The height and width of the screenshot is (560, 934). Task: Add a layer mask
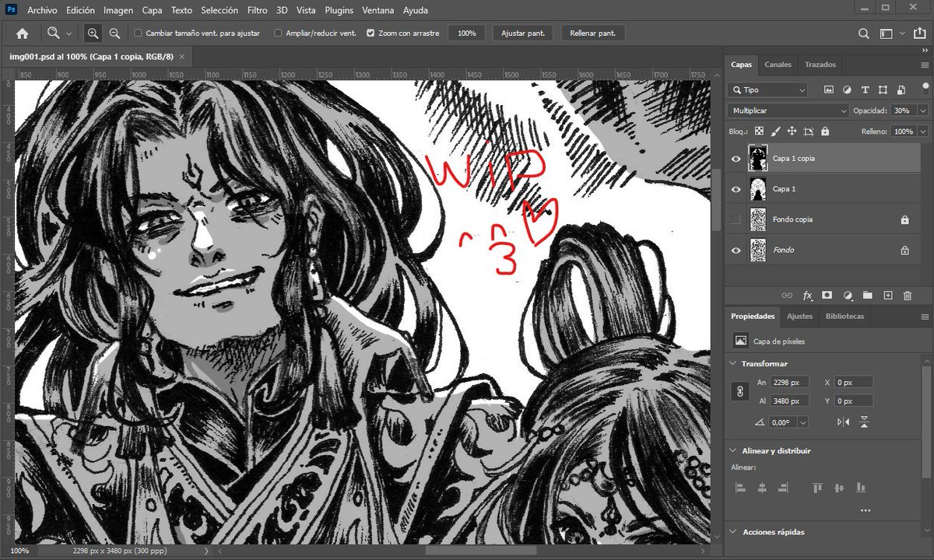[827, 296]
